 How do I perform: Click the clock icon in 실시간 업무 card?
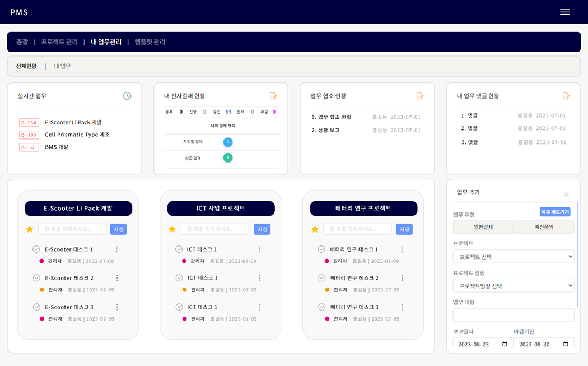point(127,96)
